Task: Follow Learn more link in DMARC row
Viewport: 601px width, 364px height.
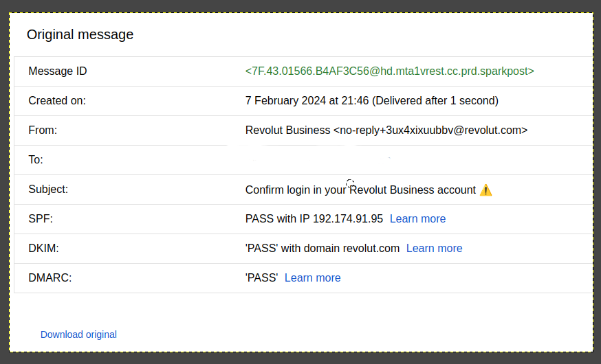Action: coord(312,277)
